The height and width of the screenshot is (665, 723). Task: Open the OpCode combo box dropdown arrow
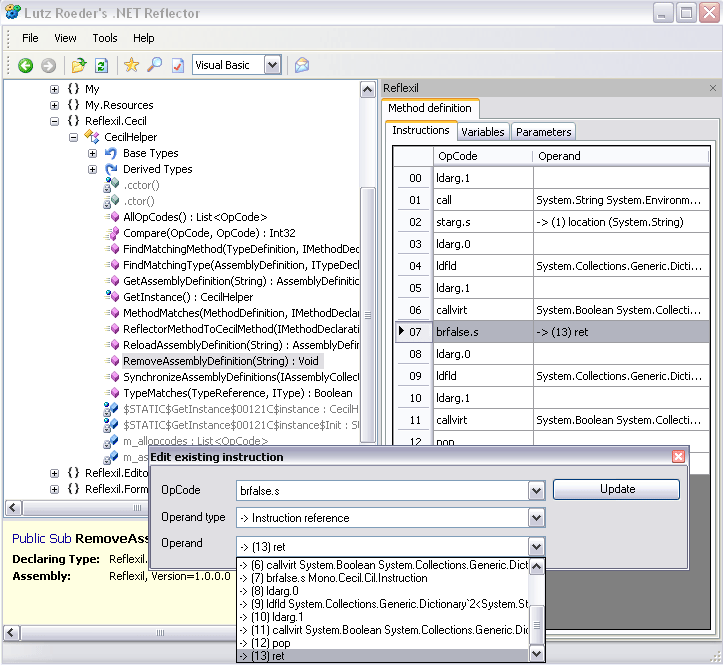point(536,491)
